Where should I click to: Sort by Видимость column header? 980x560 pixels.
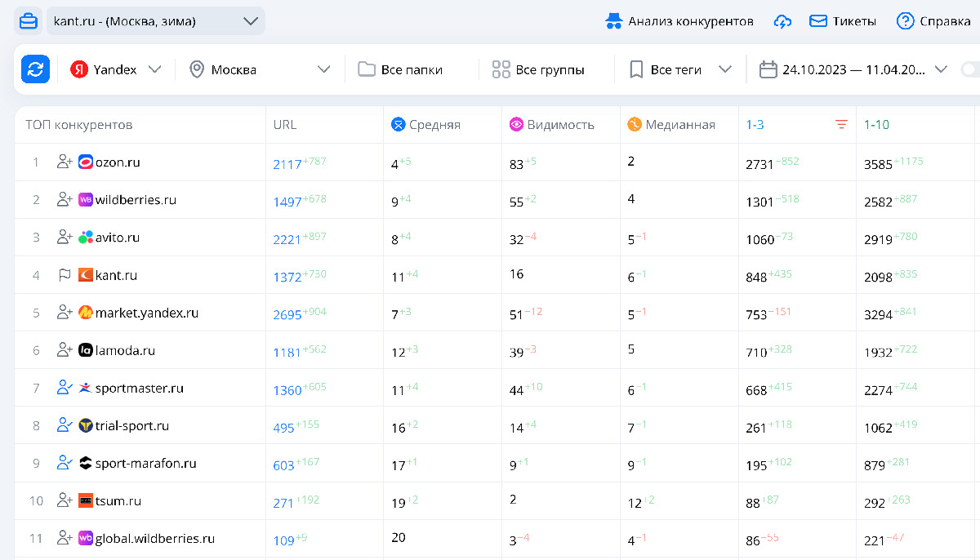pos(560,125)
